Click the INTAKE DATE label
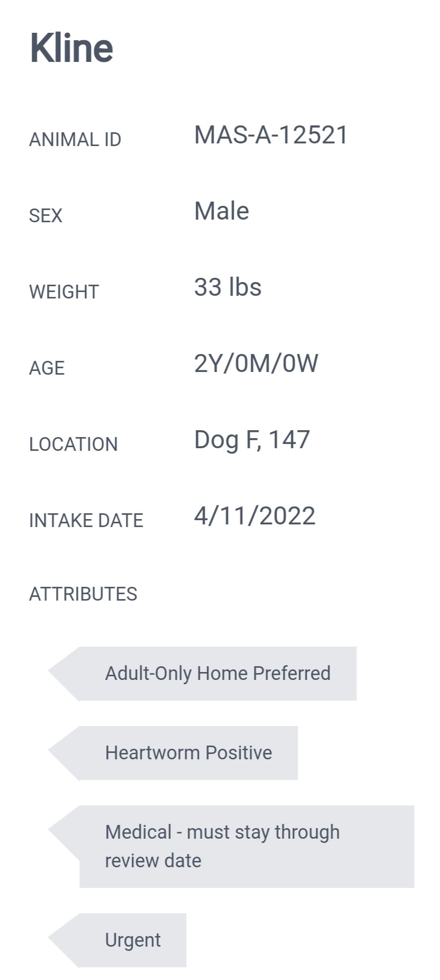Viewport: 440px width, 980px height. coord(86,521)
